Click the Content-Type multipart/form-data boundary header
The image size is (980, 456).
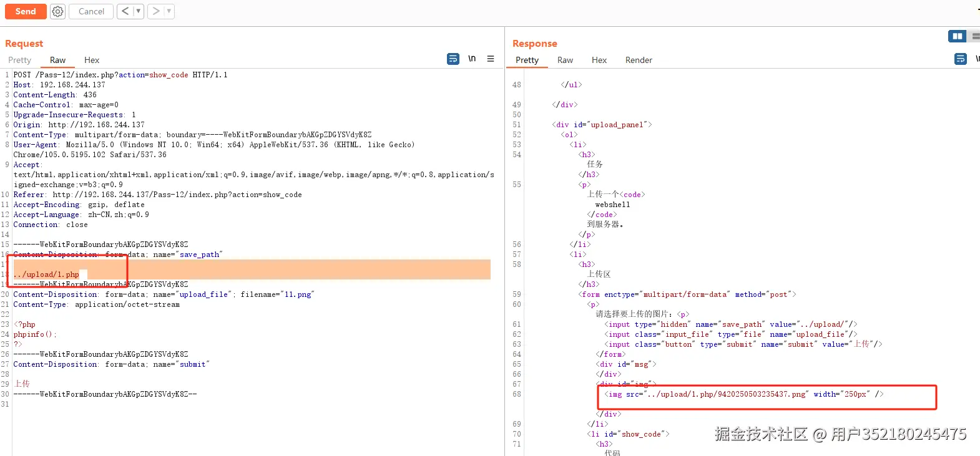pos(192,135)
